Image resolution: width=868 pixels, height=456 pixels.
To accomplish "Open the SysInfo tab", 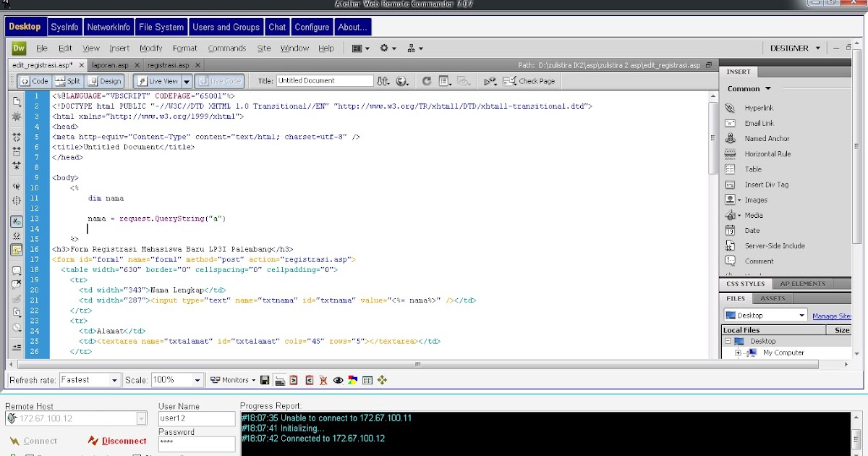I will [64, 28].
